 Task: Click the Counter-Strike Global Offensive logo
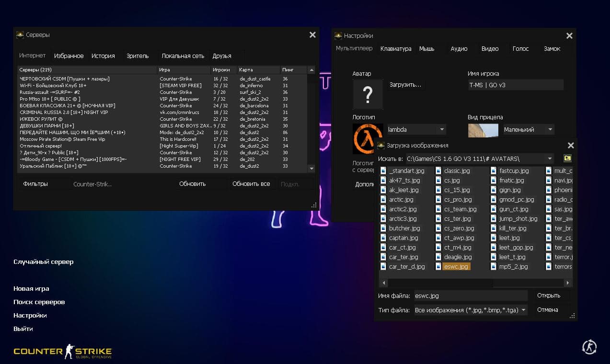point(62,352)
